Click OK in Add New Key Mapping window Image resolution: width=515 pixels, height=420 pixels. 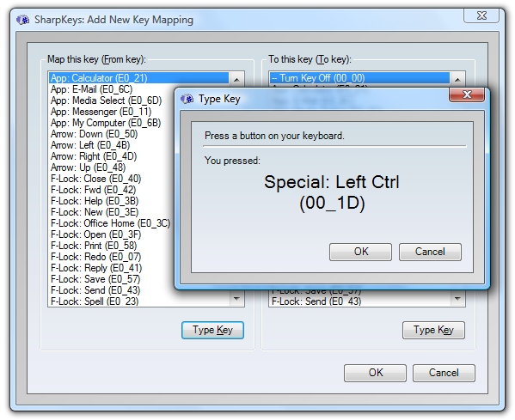click(x=375, y=373)
